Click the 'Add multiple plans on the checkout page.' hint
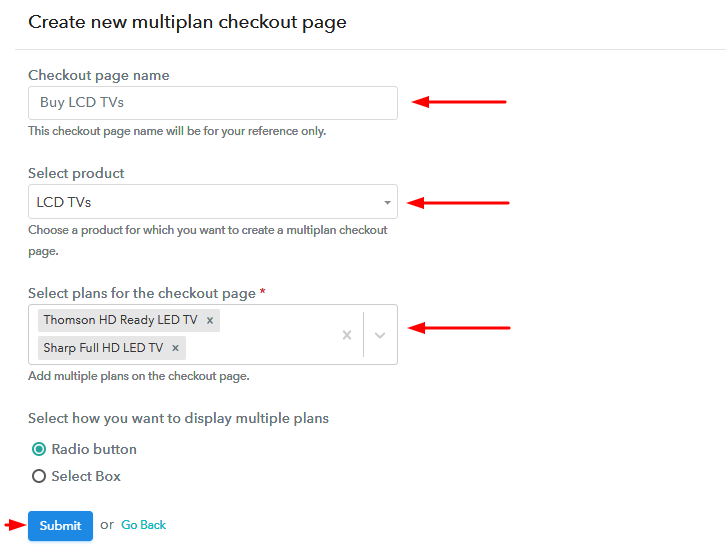Image resolution: width=726 pixels, height=549 pixels. (x=139, y=376)
